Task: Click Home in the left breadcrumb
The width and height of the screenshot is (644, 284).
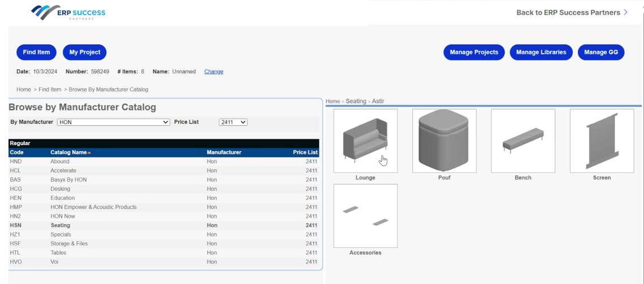Action: point(24,89)
